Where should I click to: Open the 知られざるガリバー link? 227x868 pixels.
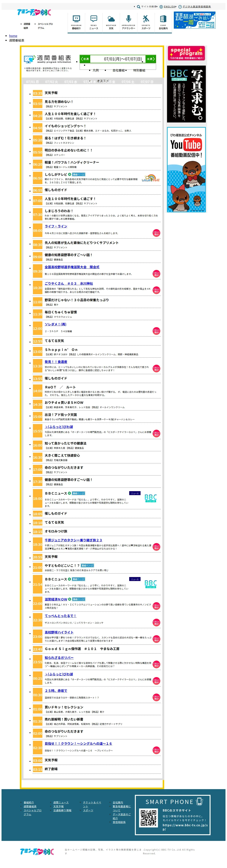click(59, 658)
